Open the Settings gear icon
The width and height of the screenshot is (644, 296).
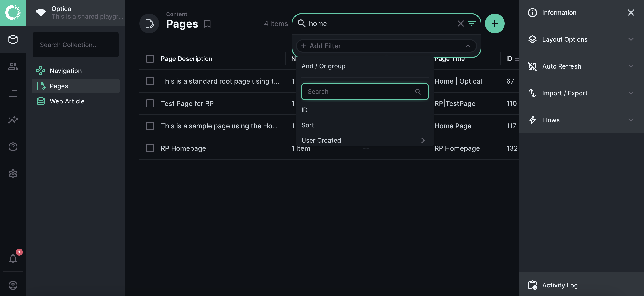(x=13, y=174)
